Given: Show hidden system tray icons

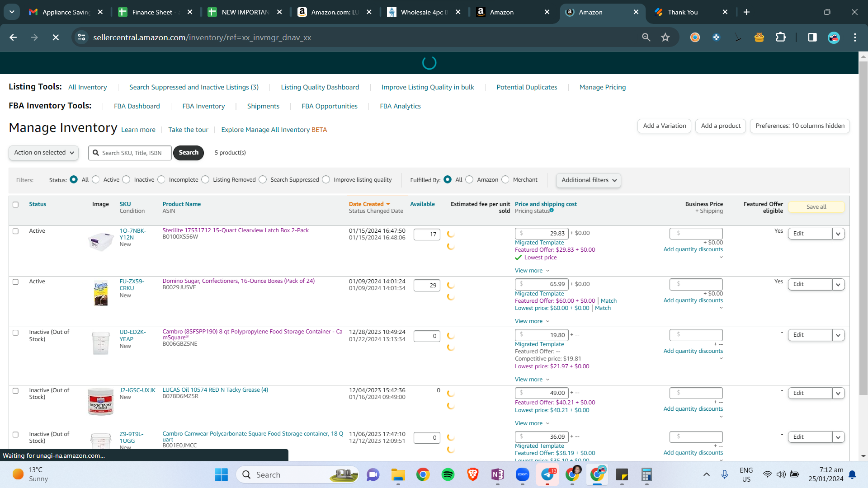Looking at the screenshot, I should (x=706, y=474).
